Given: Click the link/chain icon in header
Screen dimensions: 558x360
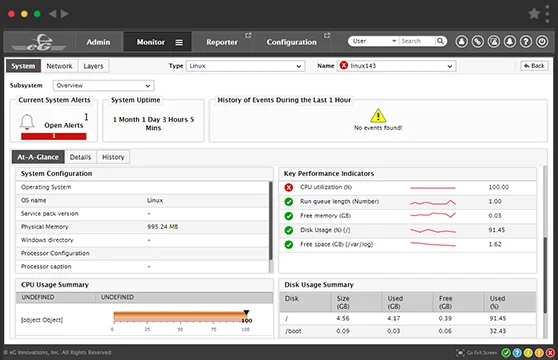Looking at the screenshot, I should (478, 42).
